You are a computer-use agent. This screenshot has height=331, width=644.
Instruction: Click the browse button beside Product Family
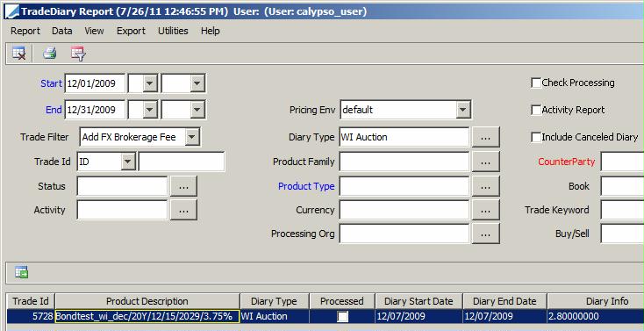tap(485, 162)
